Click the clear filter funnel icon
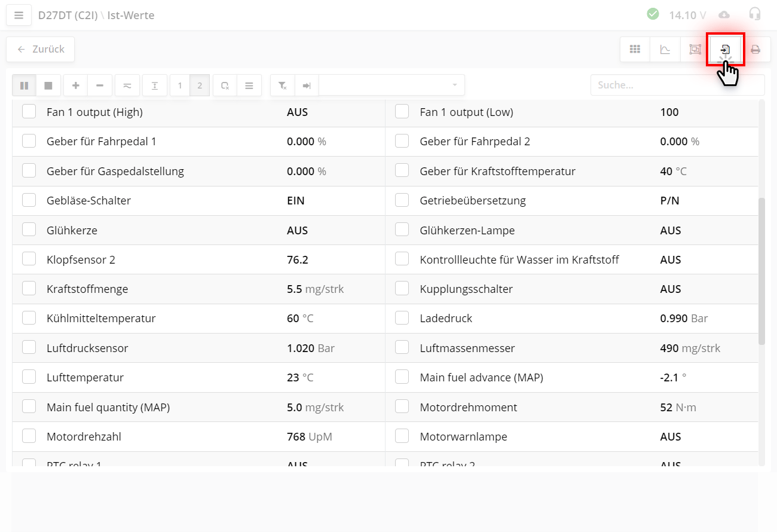777x532 pixels. click(283, 85)
